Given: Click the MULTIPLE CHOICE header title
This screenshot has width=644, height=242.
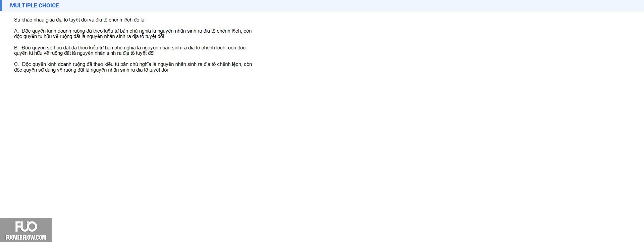Looking at the screenshot, I should coord(35,5).
